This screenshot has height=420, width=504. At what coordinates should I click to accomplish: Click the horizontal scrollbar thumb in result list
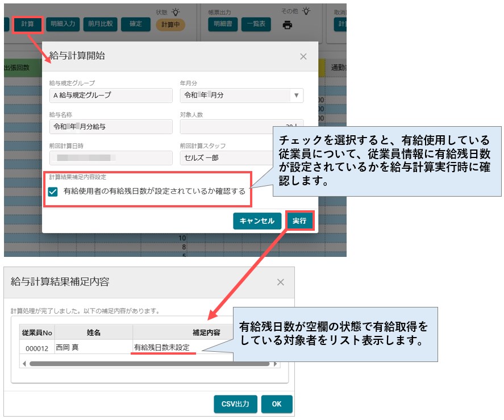tap(149, 364)
